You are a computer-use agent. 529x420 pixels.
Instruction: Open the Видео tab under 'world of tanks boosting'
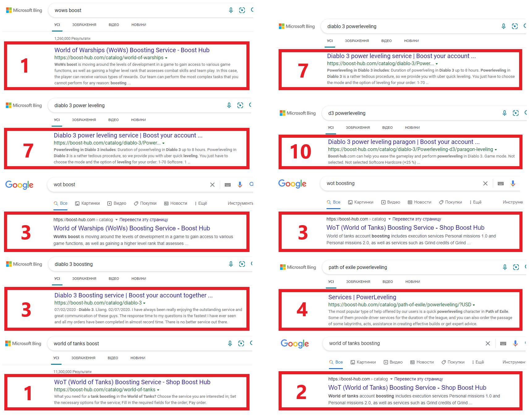pyautogui.click(x=393, y=362)
